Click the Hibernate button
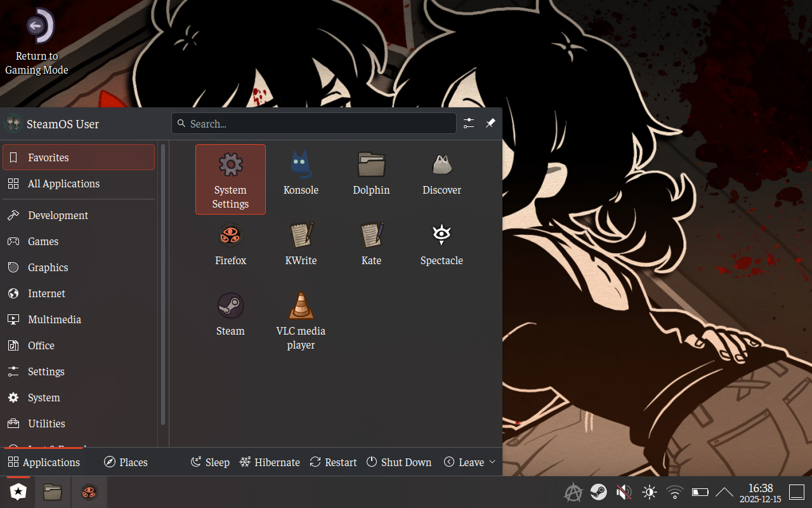 [x=270, y=462]
